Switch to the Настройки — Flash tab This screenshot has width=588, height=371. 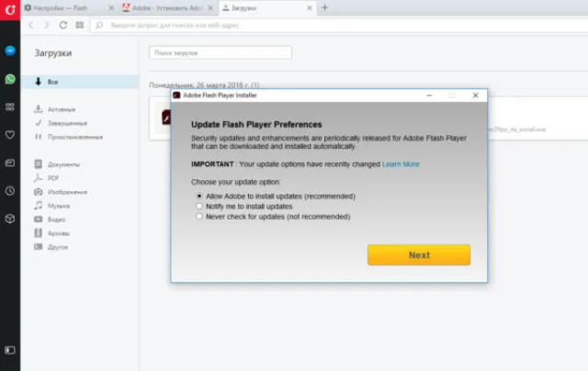70,8
